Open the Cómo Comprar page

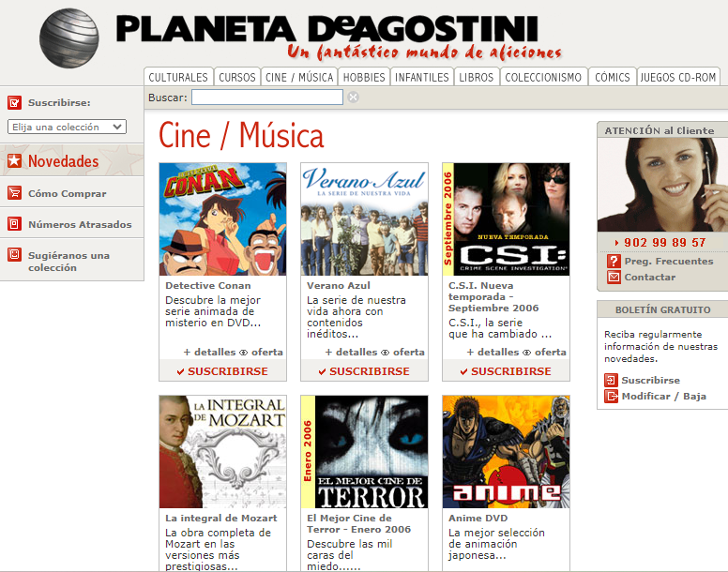68,193
